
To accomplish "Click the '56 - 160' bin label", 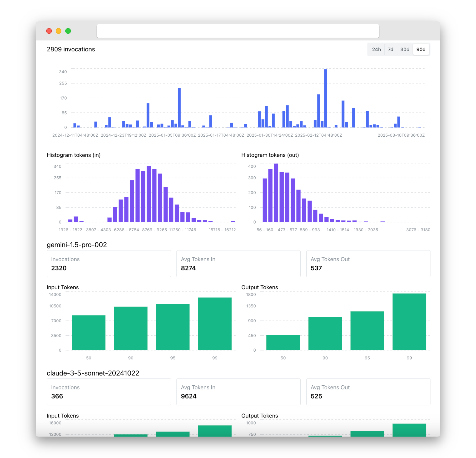I will [x=265, y=230].
